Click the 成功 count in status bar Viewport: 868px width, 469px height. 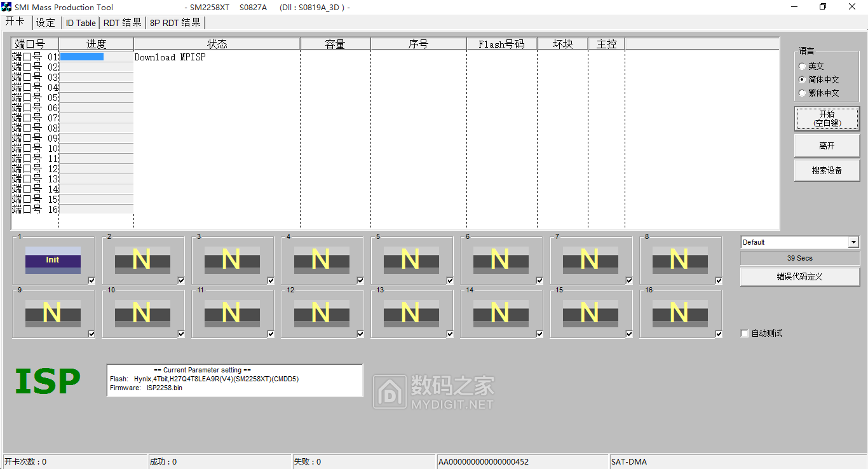click(219, 462)
